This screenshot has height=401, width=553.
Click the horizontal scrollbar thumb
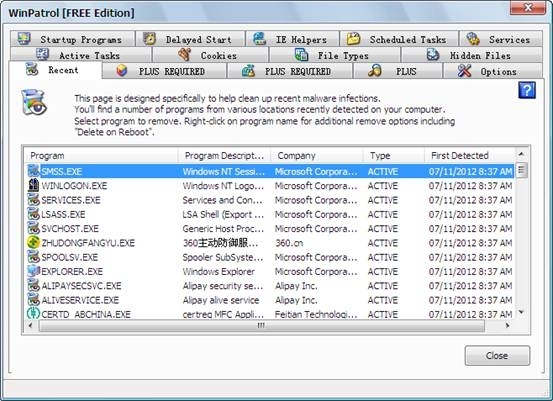coord(261,326)
